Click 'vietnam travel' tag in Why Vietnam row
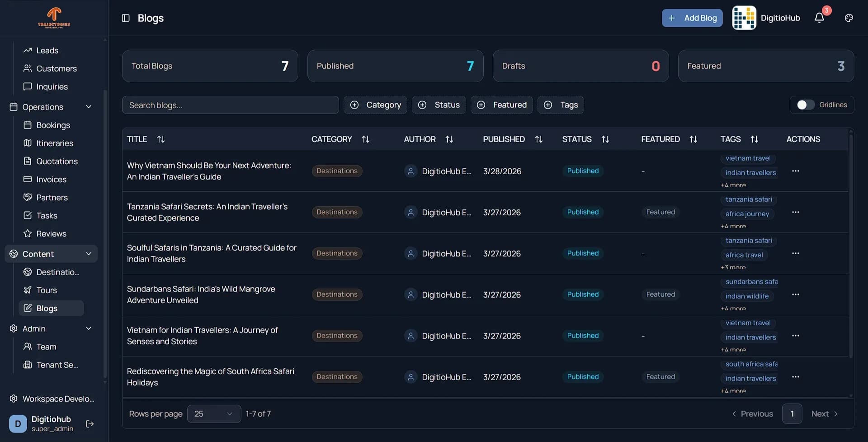This screenshot has height=442, width=868. [748, 158]
